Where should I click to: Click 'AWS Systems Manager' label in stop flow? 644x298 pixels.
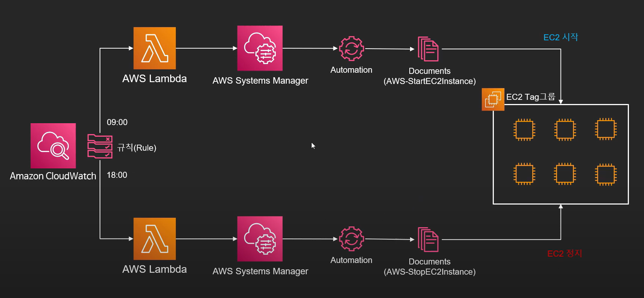pos(260,271)
